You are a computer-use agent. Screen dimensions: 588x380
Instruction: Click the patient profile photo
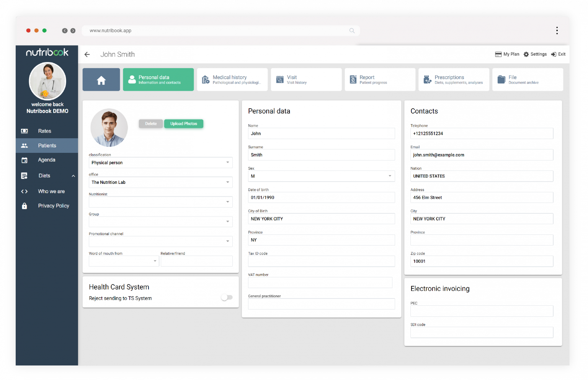(x=109, y=128)
